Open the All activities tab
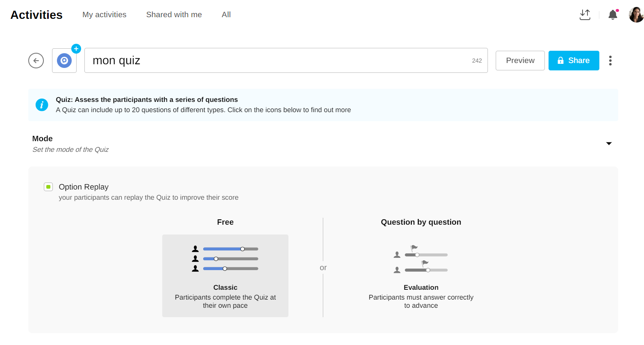Image resolution: width=644 pixels, height=345 pixels. click(x=226, y=15)
